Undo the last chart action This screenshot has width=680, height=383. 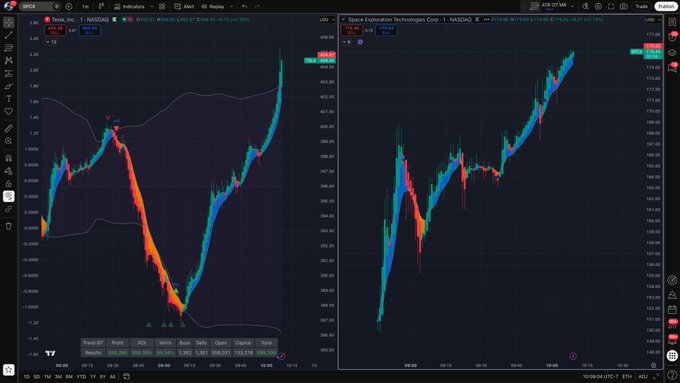coord(245,7)
